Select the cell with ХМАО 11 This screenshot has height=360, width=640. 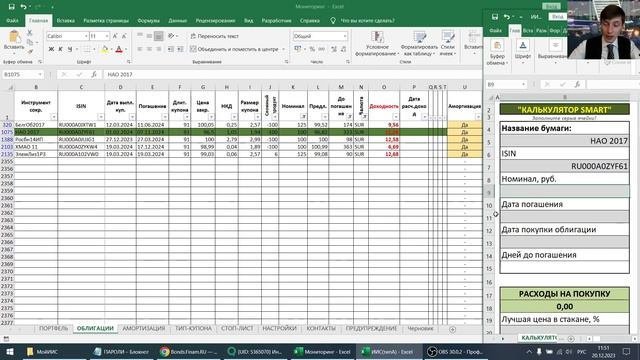coord(36,147)
